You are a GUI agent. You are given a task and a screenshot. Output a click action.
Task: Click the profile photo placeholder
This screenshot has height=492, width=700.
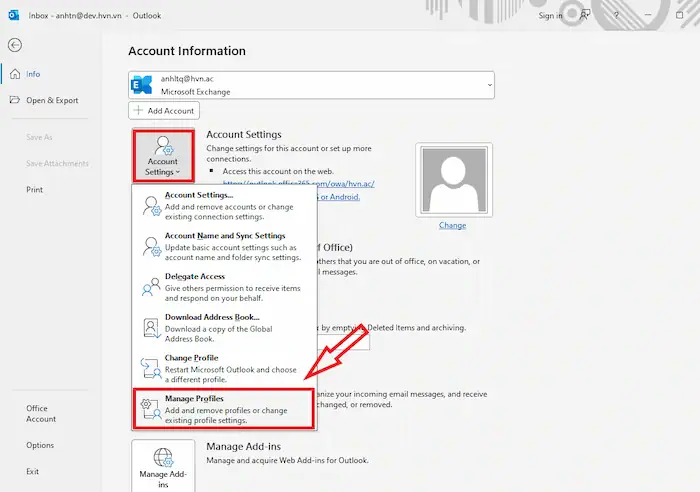pyautogui.click(x=454, y=180)
